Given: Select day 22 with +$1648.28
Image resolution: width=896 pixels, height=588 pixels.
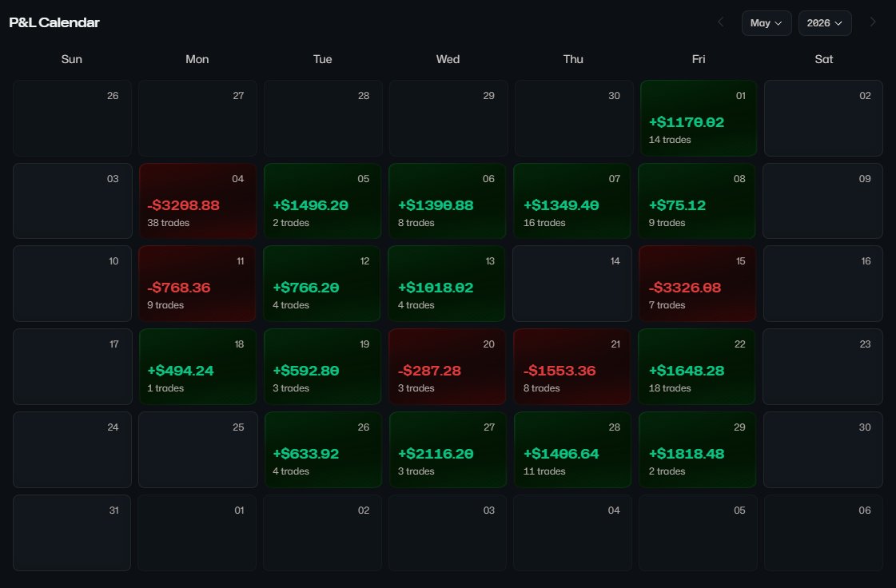Looking at the screenshot, I should point(697,367).
